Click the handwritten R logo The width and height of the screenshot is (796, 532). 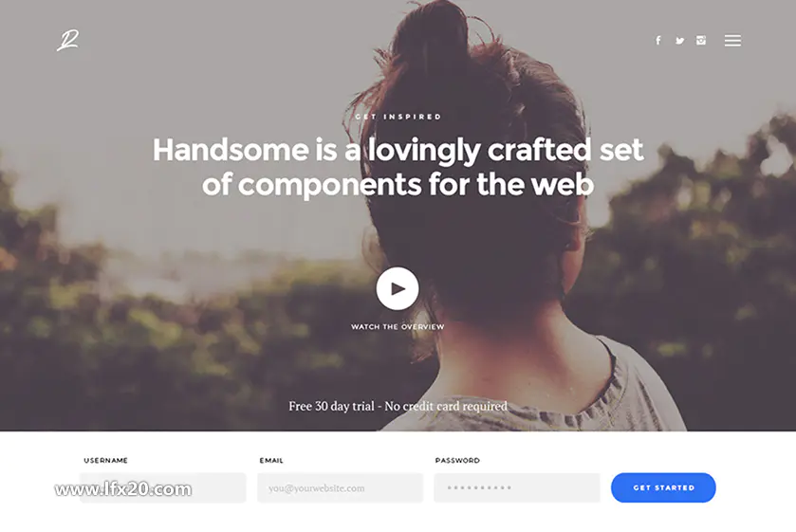[68, 40]
